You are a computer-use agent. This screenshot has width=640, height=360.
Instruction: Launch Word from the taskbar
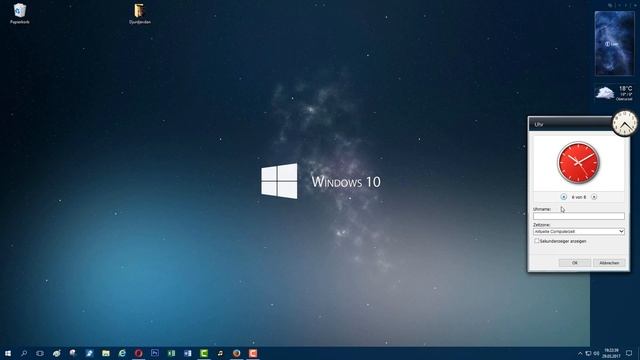tap(188, 353)
